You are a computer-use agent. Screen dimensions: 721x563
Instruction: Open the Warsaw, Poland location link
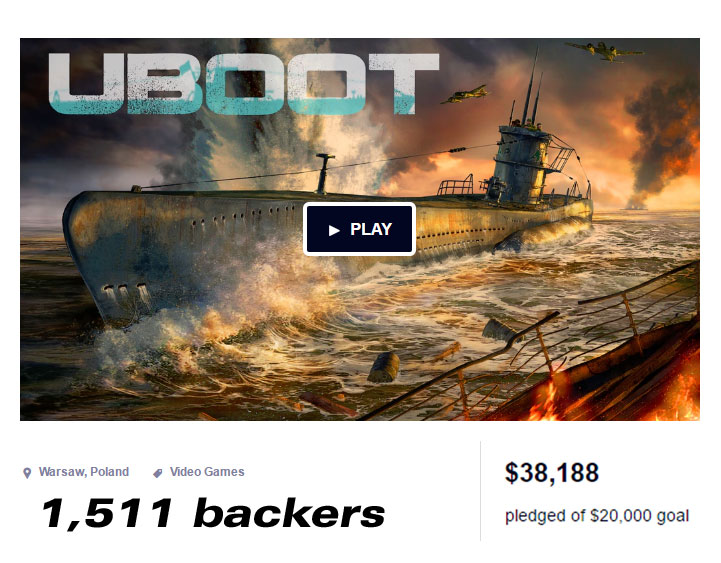[x=84, y=472]
